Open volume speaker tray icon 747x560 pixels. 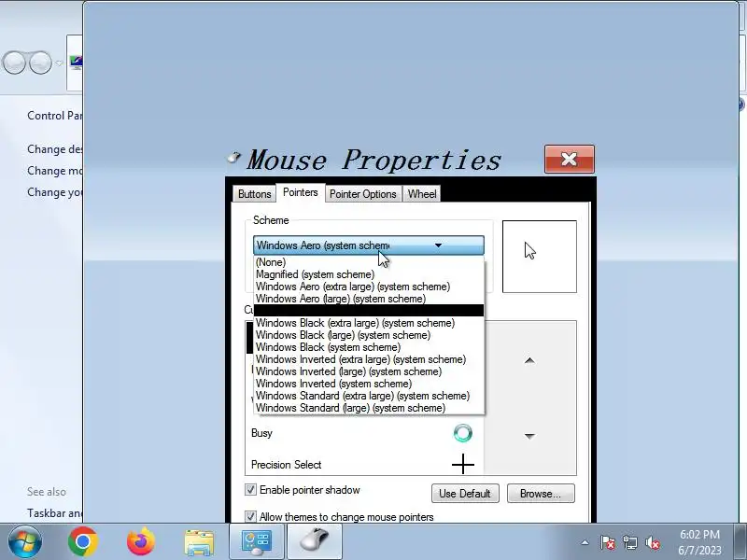point(652,542)
